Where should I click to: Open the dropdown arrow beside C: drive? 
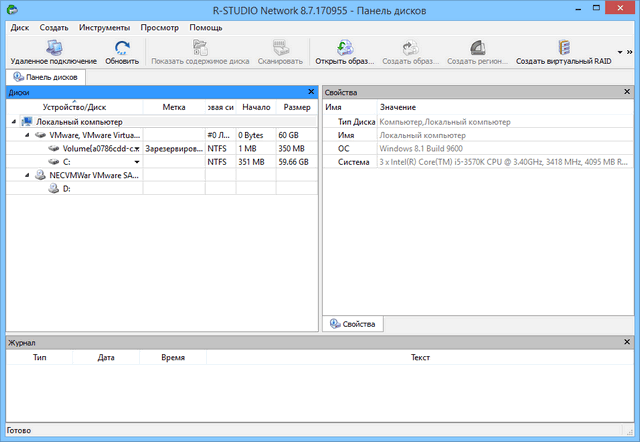[137, 161]
